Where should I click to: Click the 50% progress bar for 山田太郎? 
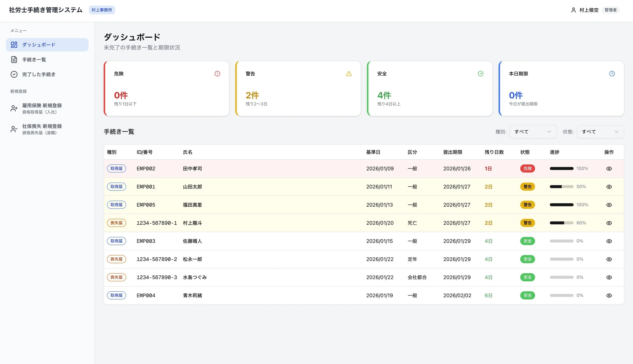click(x=561, y=187)
